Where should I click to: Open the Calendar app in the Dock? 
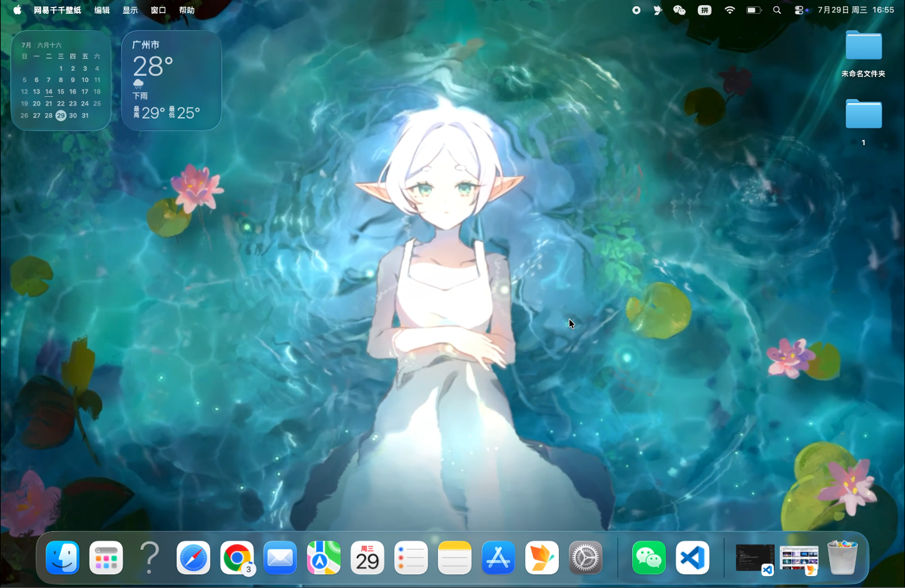coord(367,557)
